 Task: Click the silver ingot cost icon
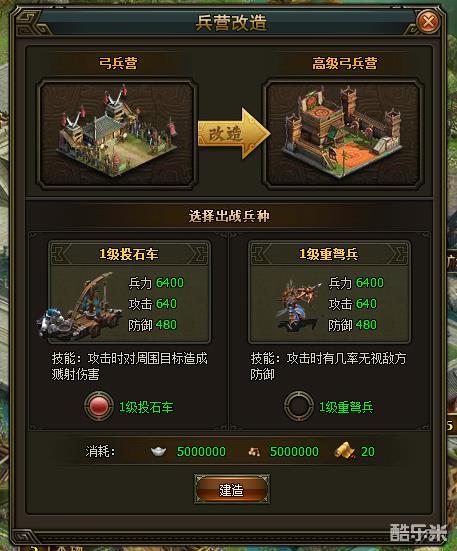pyautogui.click(x=158, y=451)
